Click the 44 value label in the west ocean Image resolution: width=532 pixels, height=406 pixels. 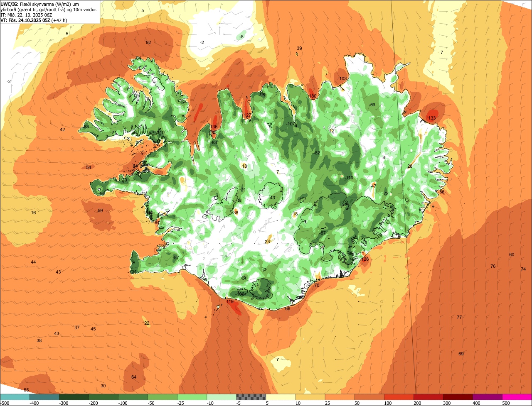pos(33,262)
